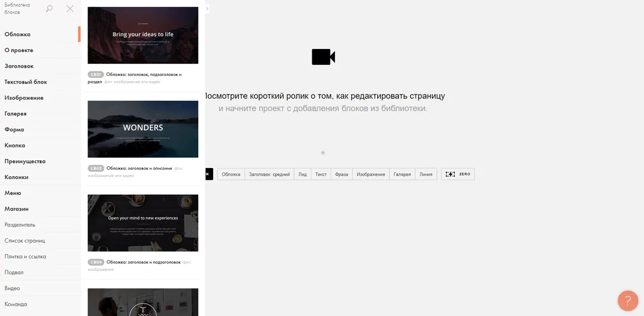The height and width of the screenshot is (316, 644).
Task: Select the О проекте category
Action: (x=40, y=50)
